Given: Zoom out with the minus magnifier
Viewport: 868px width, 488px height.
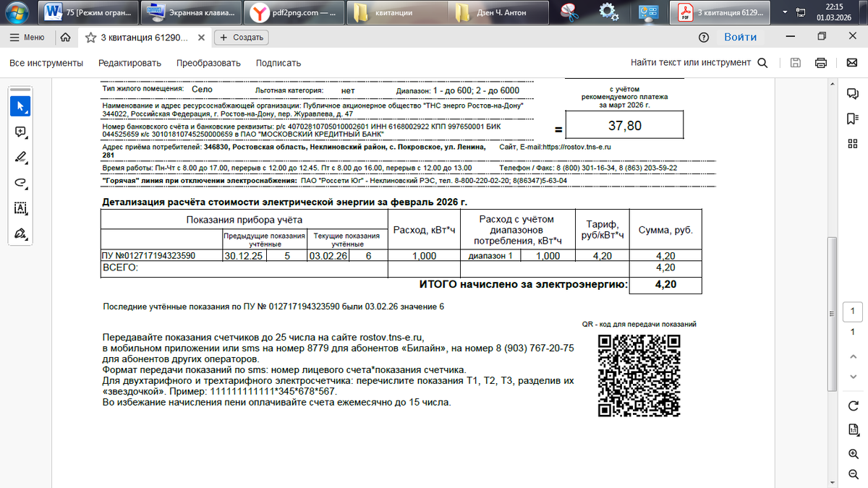Looking at the screenshot, I should click(x=853, y=476).
